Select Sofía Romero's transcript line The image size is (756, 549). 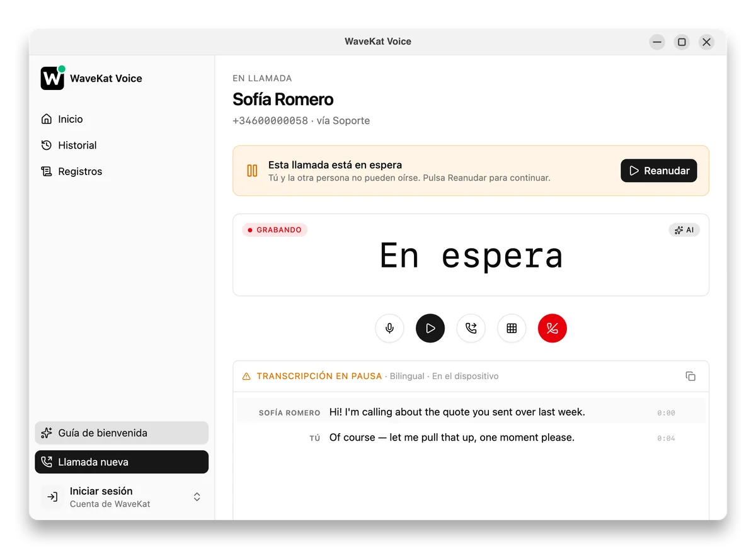(471, 412)
